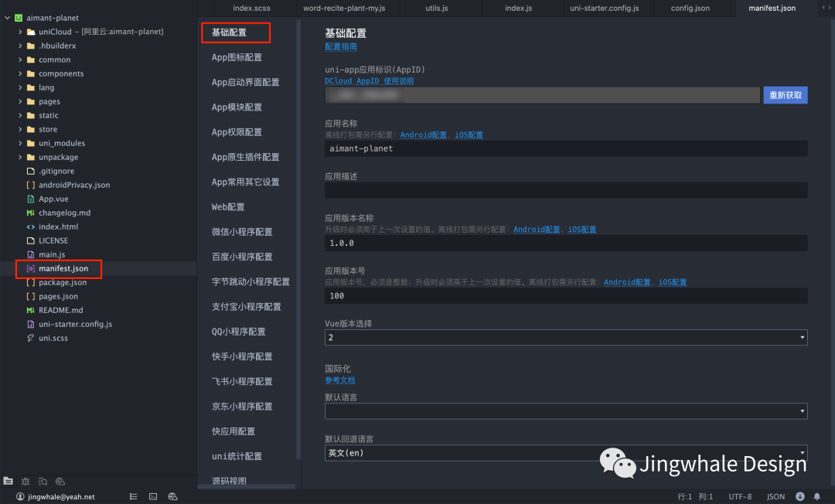
Task: Select the App图标配置 section
Action: 237,57
